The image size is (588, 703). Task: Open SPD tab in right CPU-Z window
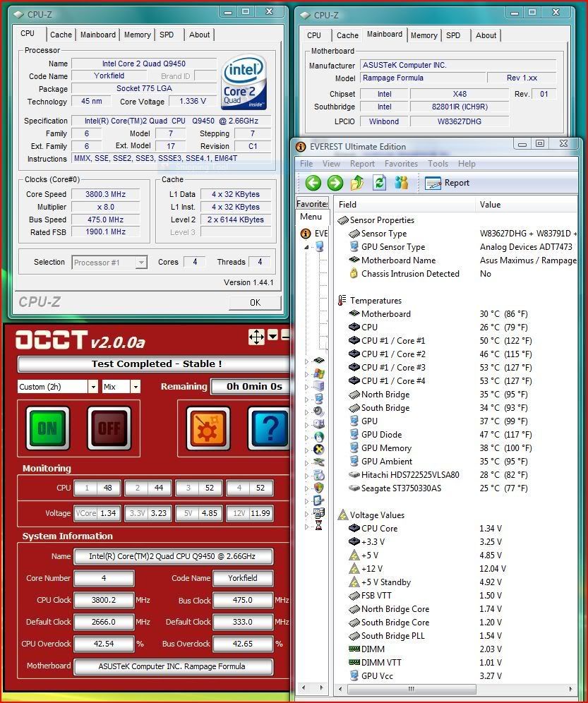tap(453, 35)
